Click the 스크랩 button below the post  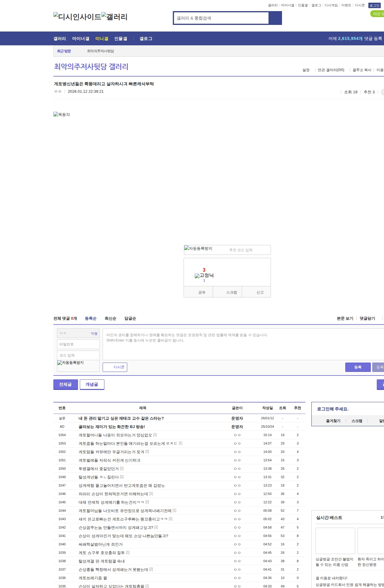click(x=231, y=292)
